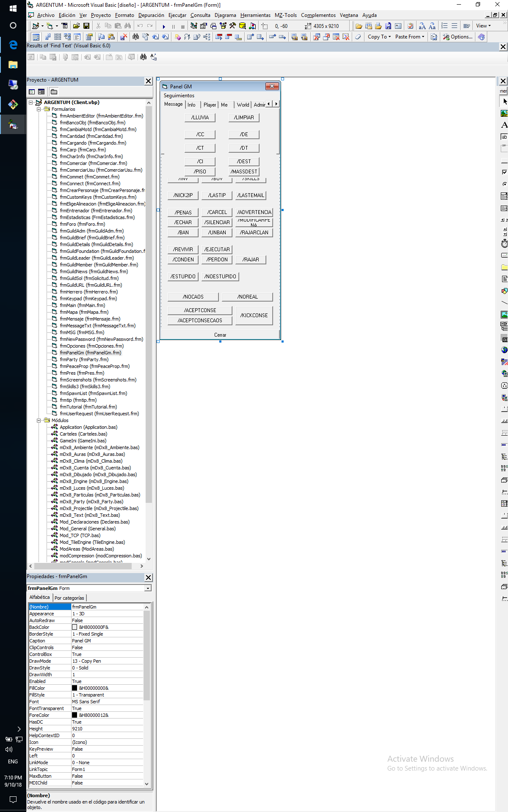Click the ForeColor color swatch

pyautogui.click(x=75, y=715)
